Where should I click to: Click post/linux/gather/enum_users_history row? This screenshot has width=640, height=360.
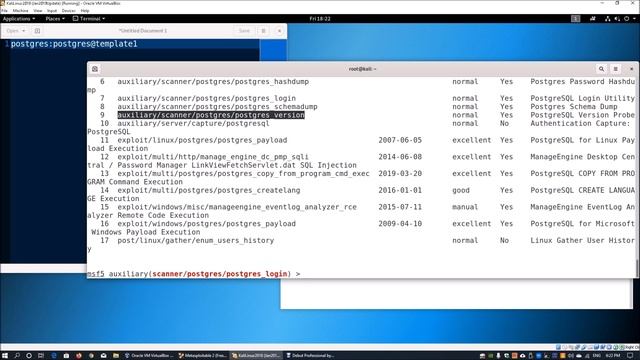click(x=196, y=240)
